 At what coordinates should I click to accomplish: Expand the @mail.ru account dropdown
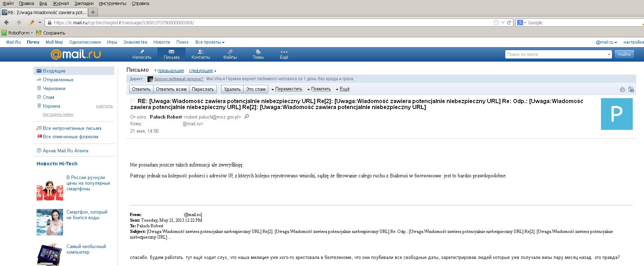[x=606, y=42]
